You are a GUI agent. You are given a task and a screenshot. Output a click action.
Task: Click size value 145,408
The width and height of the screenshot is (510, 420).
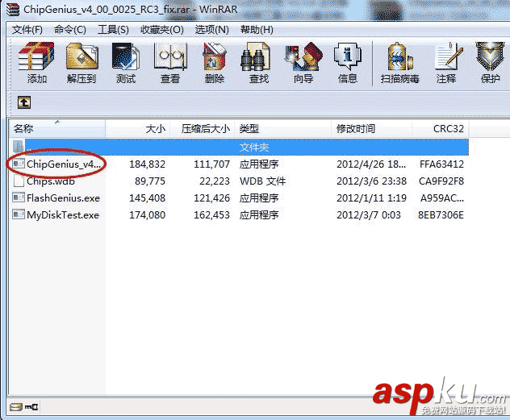click(x=148, y=198)
